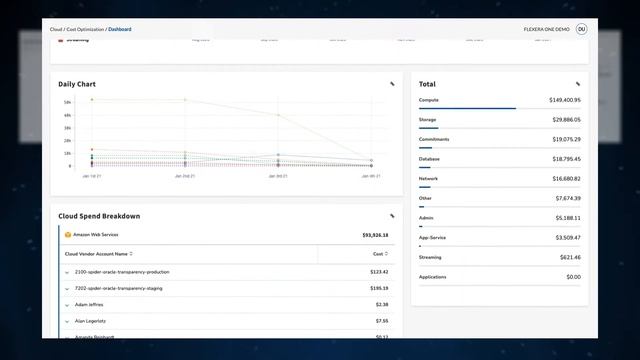Click the $93,926.18 AWS total
This screenshot has width=640, height=360.
pyautogui.click(x=375, y=235)
